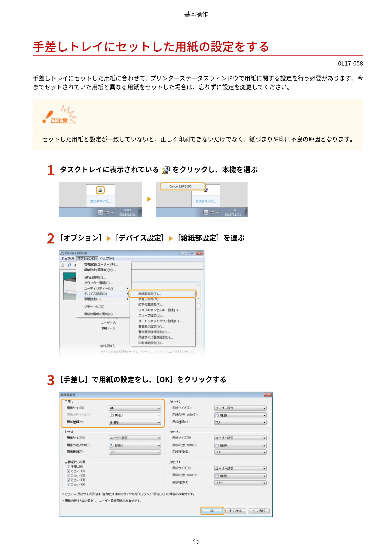Toggle カセット1 auto-select checkbox
Image resolution: width=392 pixels, height=555 pixels.
69,471
